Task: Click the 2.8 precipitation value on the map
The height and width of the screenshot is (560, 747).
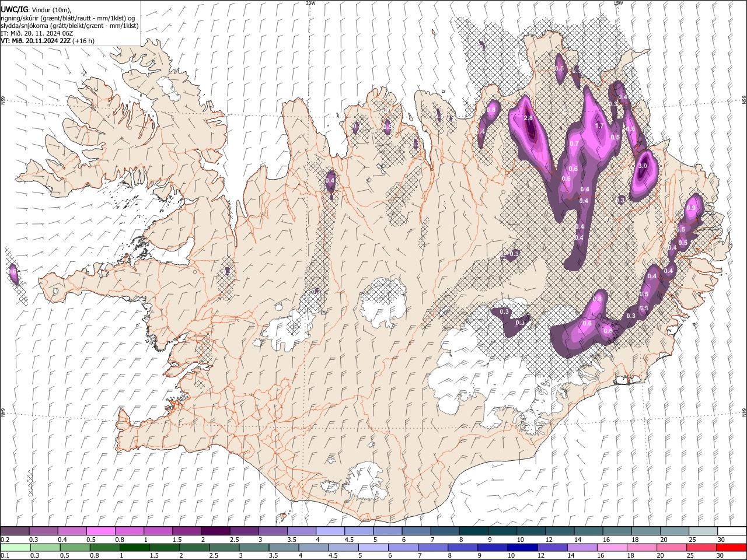Action: click(529, 118)
